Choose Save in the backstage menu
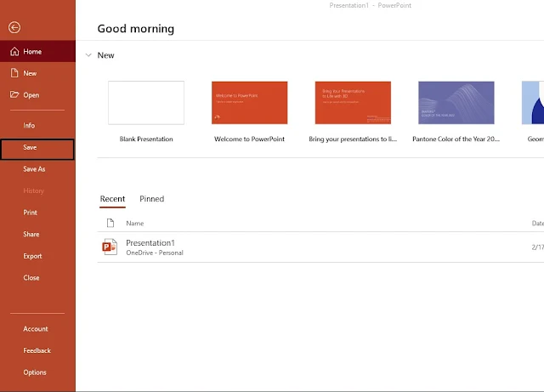This screenshot has width=544, height=392. [37, 150]
